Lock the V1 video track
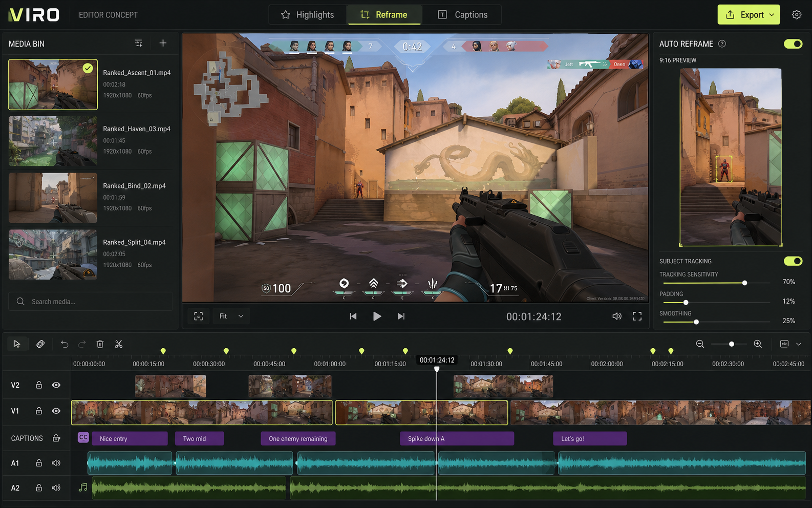 [39, 411]
